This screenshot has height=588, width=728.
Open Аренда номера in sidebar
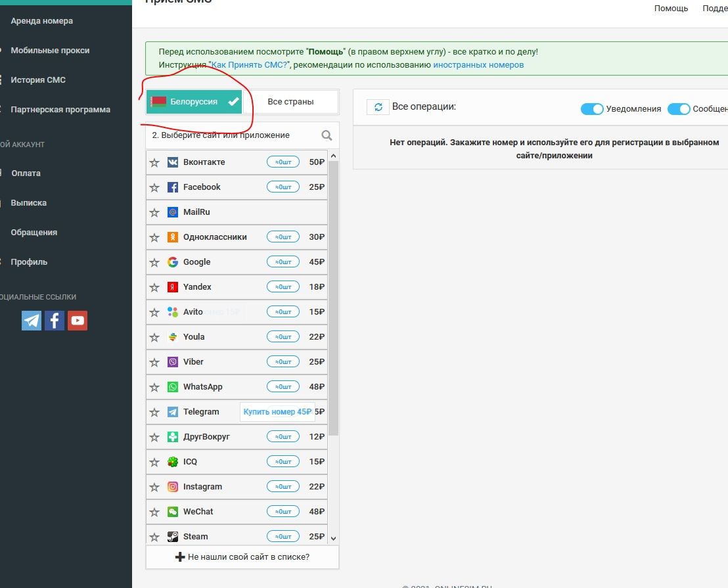pos(42,21)
